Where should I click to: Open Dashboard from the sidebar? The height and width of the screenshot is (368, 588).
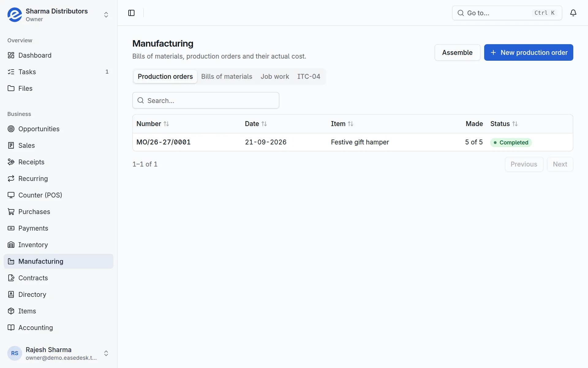[x=58, y=55]
